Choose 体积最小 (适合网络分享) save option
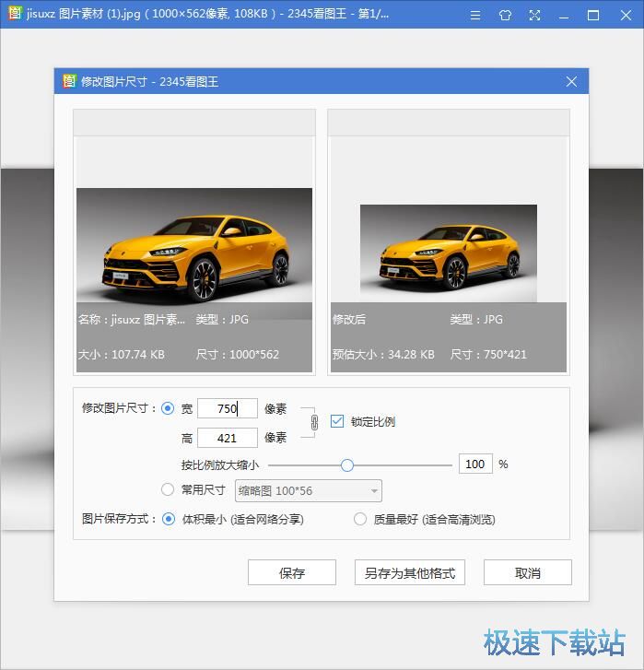 click(x=169, y=519)
